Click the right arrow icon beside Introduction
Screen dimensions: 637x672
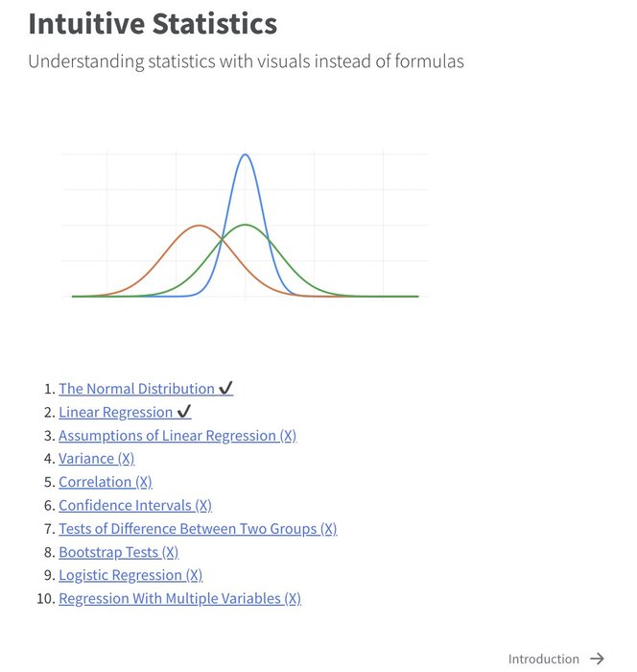pyautogui.click(x=597, y=659)
